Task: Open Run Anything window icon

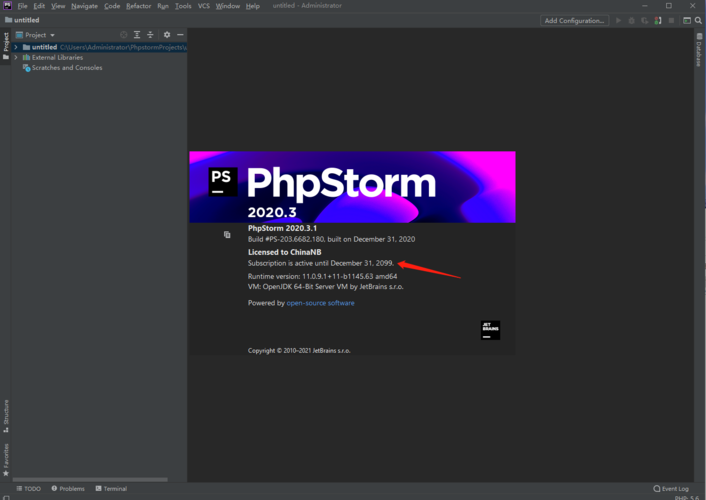Action: (687, 21)
